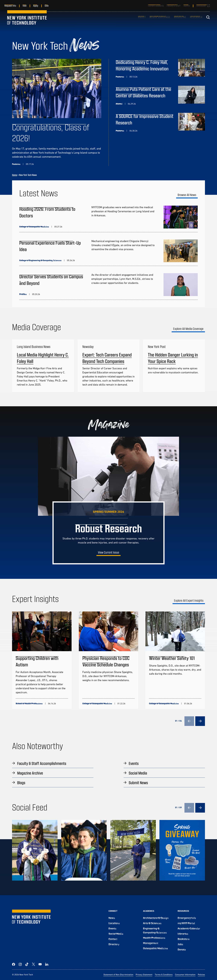Open the TikTok icon in footer

(27, 964)
